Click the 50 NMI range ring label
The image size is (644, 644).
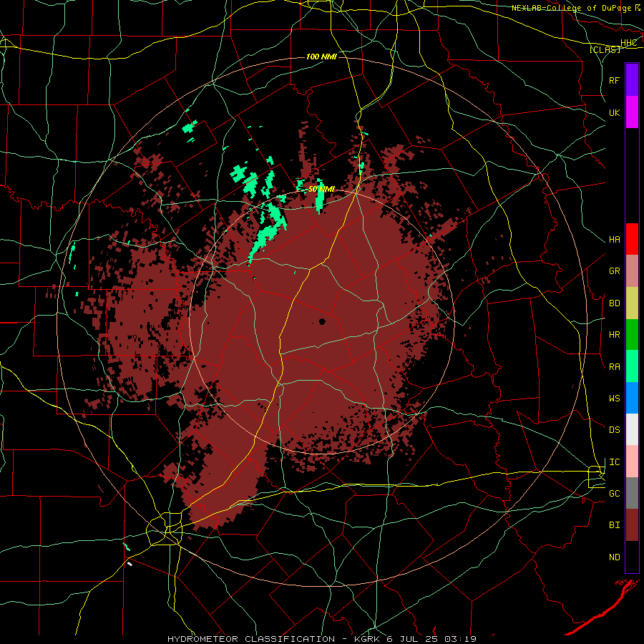(321, 190)
